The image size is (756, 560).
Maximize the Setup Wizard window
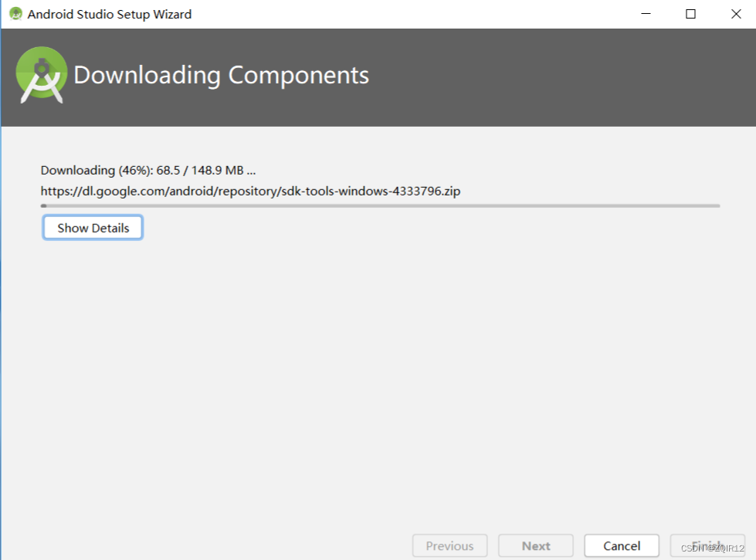point(690,14)
